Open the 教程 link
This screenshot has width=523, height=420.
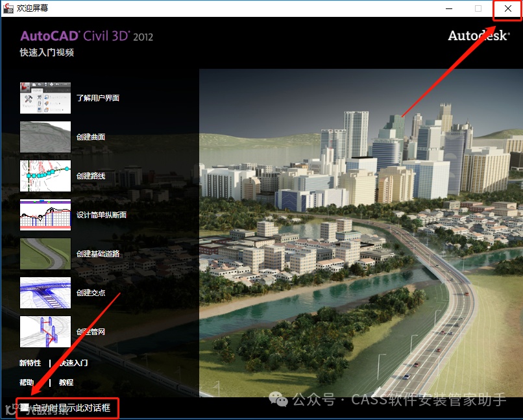[66, 382]
